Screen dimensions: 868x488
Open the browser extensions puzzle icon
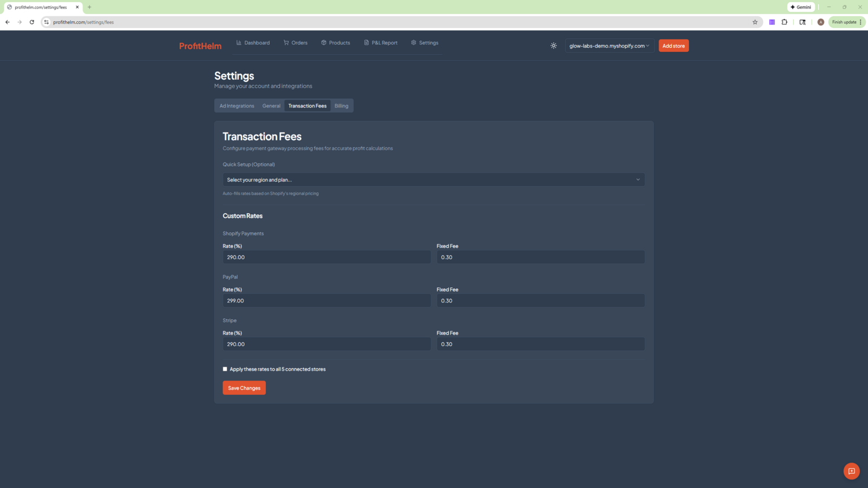[784, 22]
